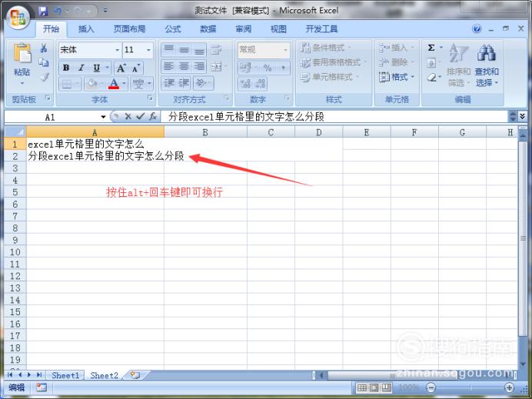Switch to 公式 tab

click(173, 29)
